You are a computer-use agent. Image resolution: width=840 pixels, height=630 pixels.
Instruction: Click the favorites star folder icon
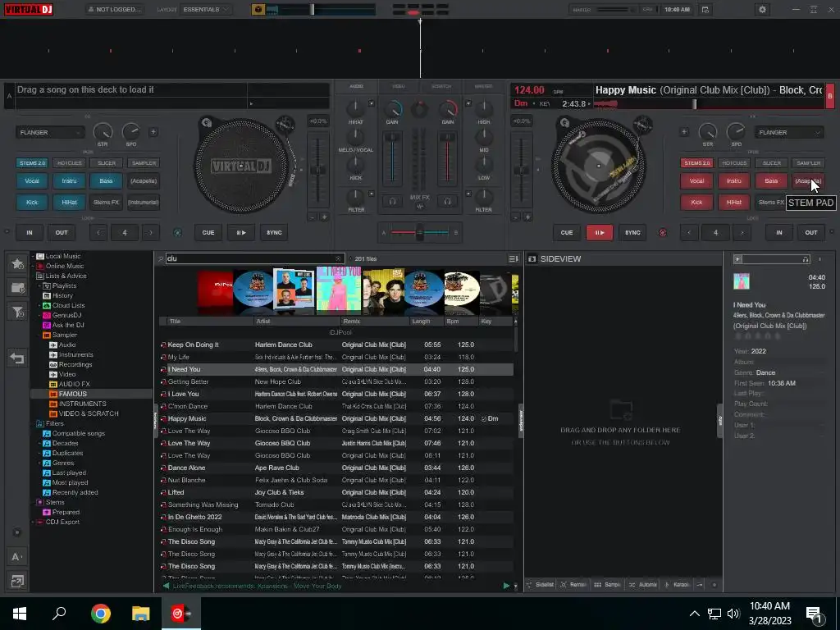(17, 263)
